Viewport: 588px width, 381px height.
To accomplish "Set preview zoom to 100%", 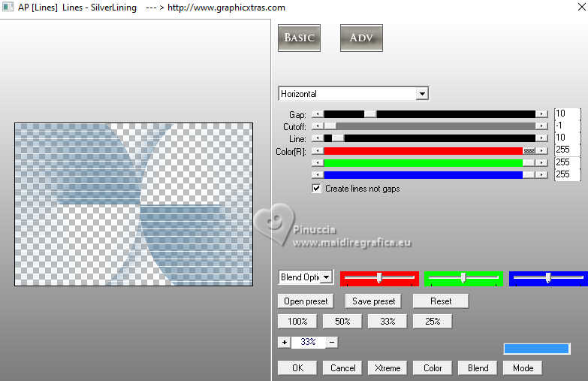I will [x=297, y=322].
